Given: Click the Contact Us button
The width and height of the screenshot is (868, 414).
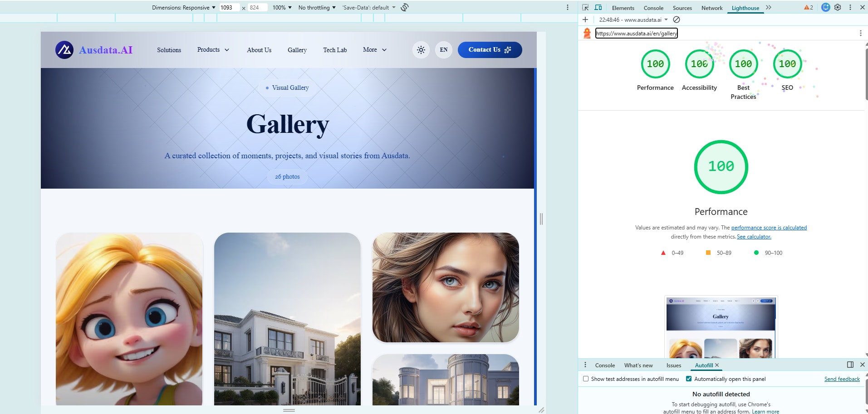Looking at the screenshot, I should click(x=490, y=50).
